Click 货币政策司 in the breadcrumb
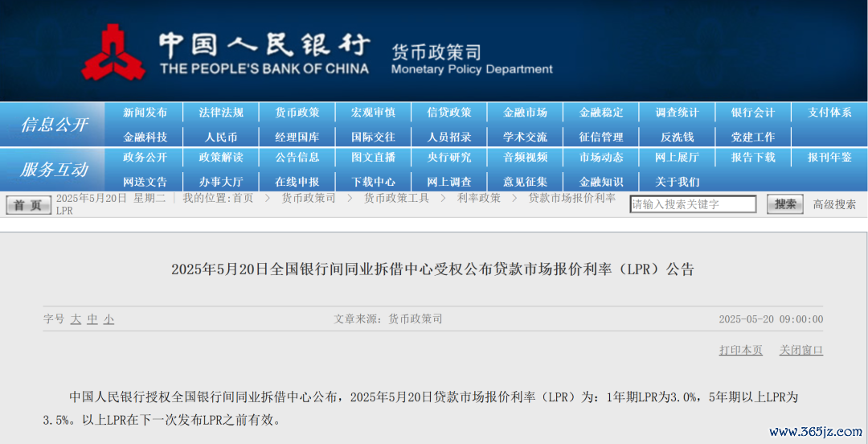Screen dimensions: 868x444 [309, 198]
